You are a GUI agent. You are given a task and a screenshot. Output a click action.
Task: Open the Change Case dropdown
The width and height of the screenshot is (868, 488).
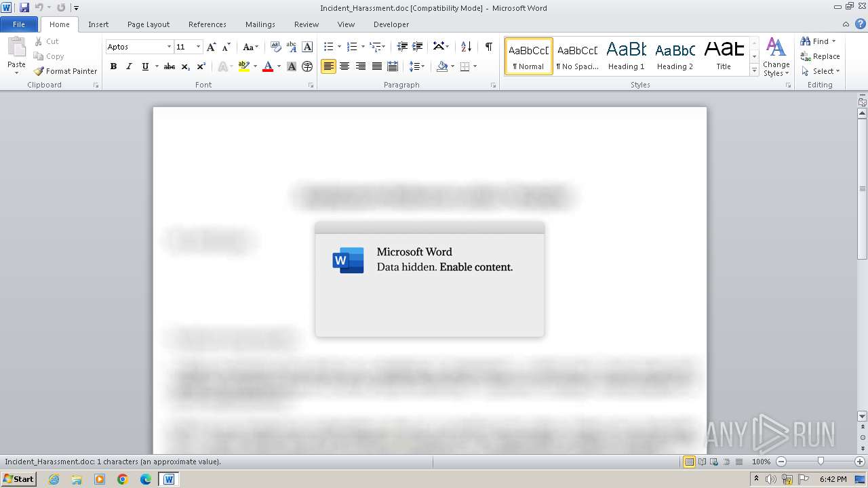(x=250, y=47)
